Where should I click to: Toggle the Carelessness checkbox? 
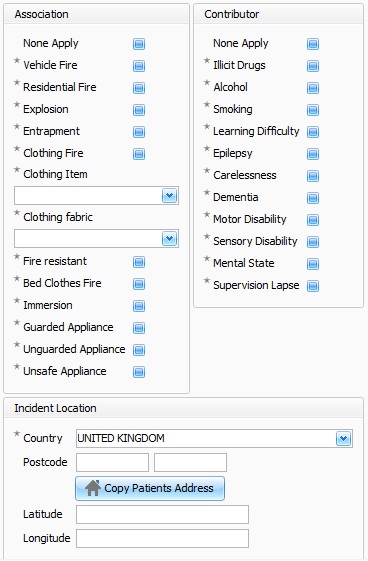tap(313, 176)
